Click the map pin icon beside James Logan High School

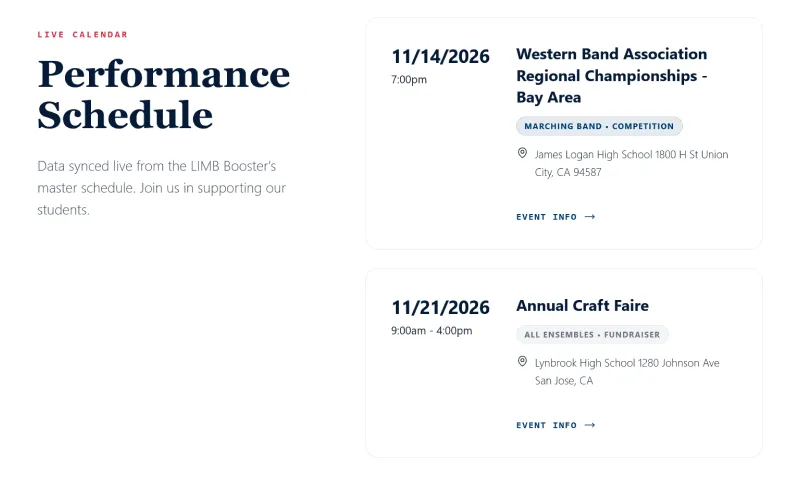522,153
